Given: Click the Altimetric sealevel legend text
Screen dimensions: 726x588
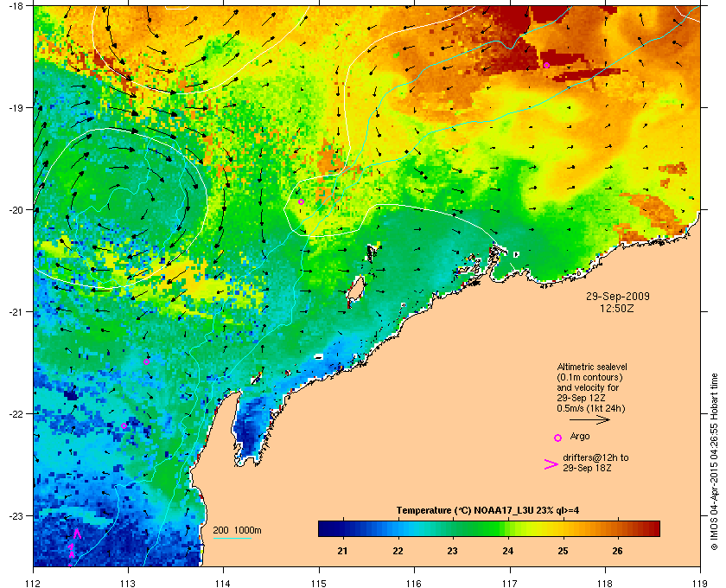Looking at the screenshot, I should point(592,367).
